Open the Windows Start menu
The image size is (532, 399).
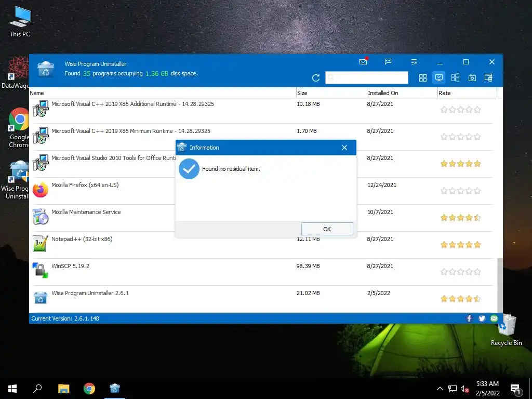click(12, 389)
